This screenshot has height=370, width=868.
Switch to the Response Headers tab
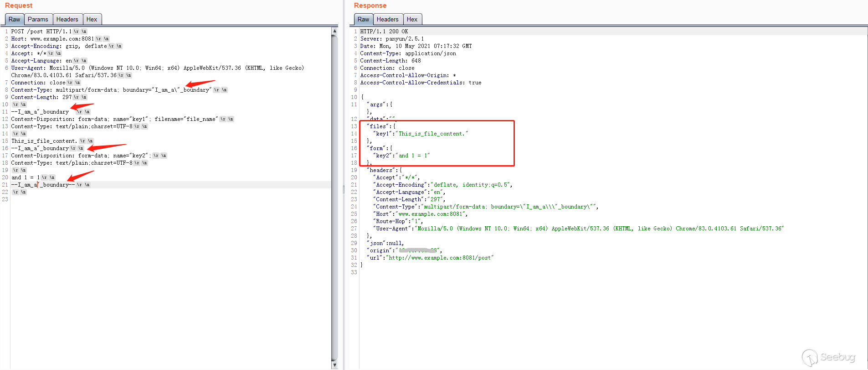pyautogui.click(x=387, y=19)
